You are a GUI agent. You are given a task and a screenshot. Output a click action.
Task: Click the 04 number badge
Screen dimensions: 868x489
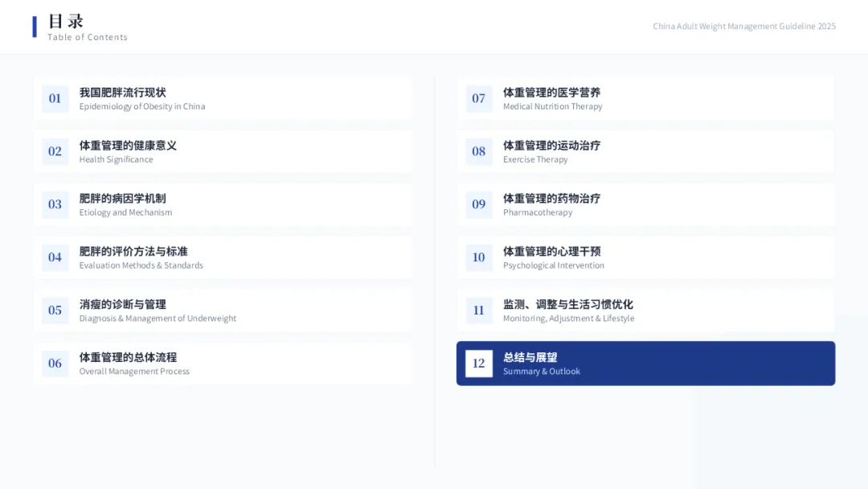pos(55,257)
